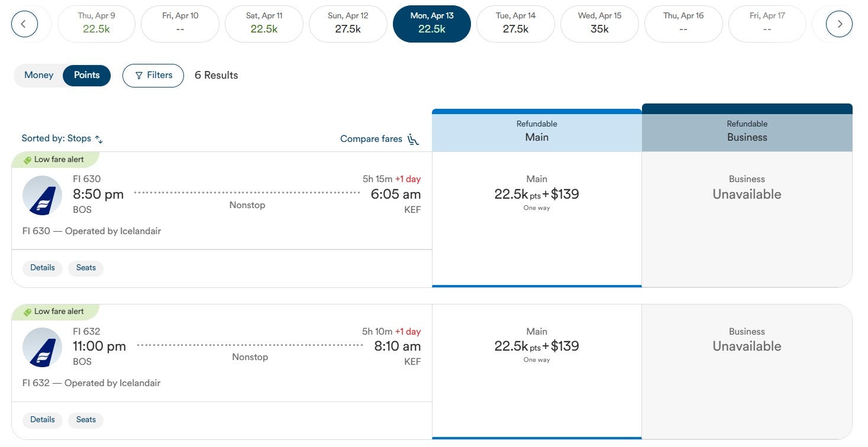Click the left arrow to view earlier dates
The height and width of the screenshot is (447, 868).
[x=25, y=24]
